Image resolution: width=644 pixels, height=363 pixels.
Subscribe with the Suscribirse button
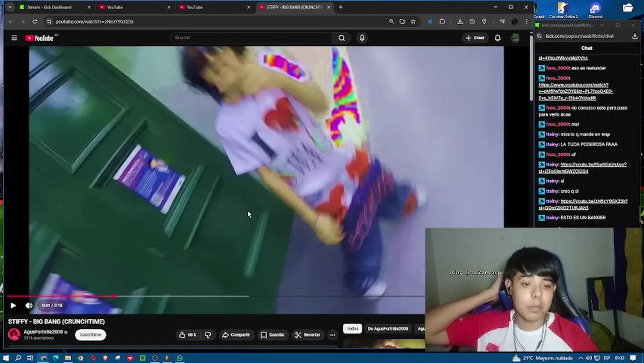click(x=91, y=334)
